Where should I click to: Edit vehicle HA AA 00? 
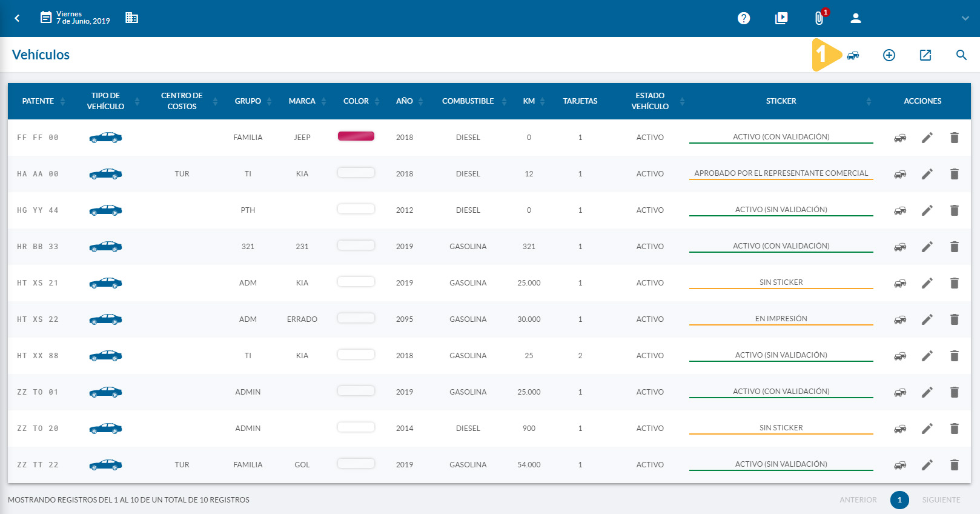927,174
